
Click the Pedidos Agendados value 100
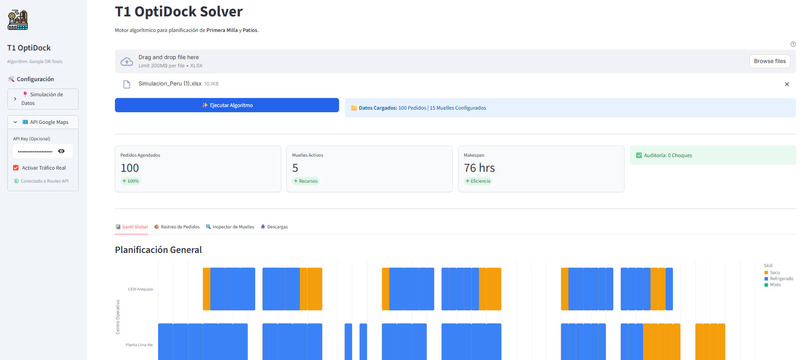coord(130,168)
